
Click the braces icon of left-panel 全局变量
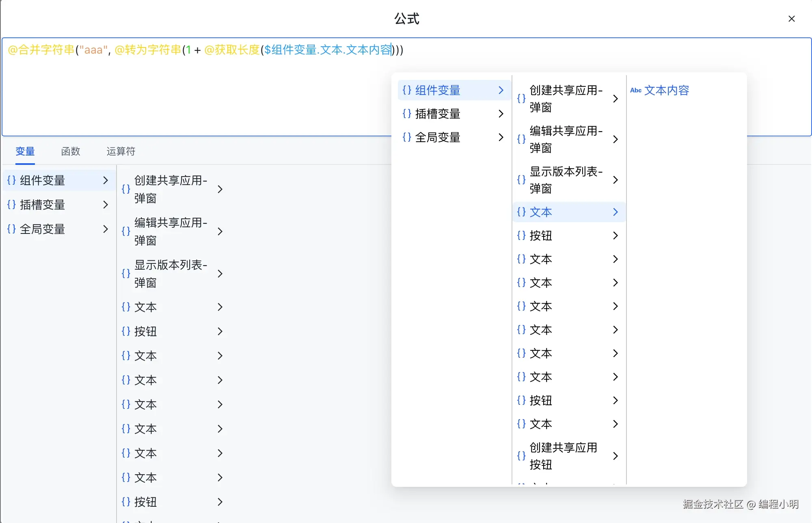11,229
